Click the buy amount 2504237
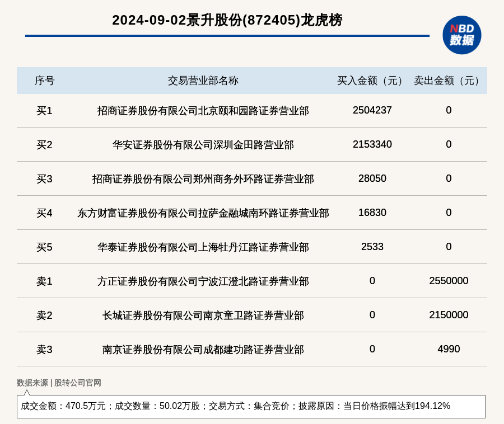 pos(372,110)
